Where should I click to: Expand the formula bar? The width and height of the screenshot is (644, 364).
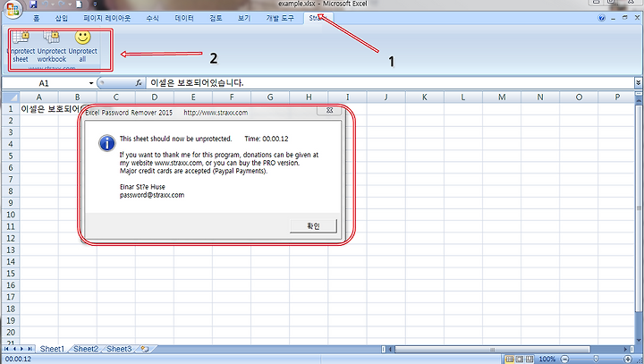click(639, 83)
